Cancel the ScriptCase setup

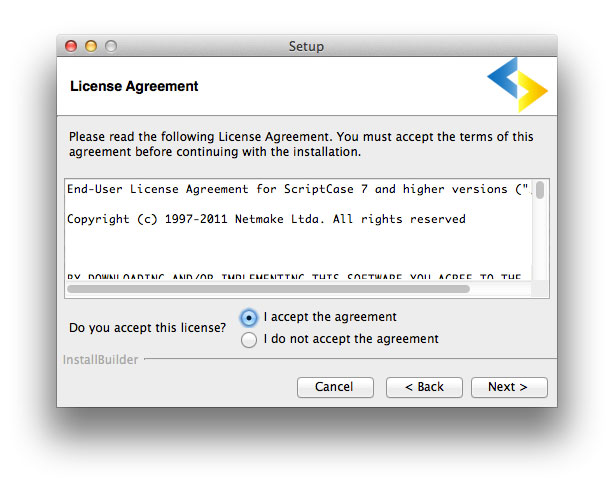[x=335, y=387]
